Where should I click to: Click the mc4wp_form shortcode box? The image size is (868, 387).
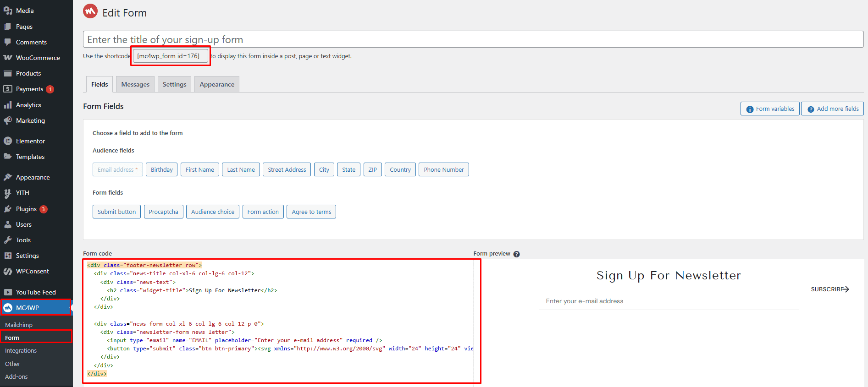coord(171,56)
